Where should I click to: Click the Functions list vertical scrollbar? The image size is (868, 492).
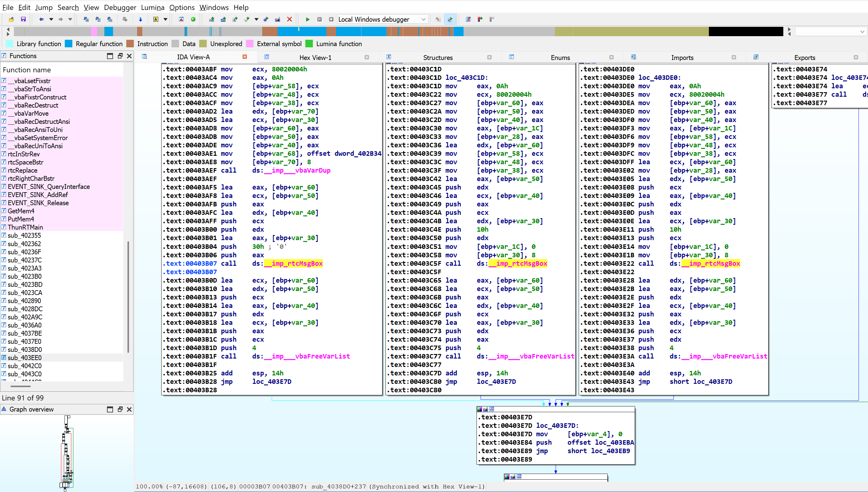pos(128,297)
